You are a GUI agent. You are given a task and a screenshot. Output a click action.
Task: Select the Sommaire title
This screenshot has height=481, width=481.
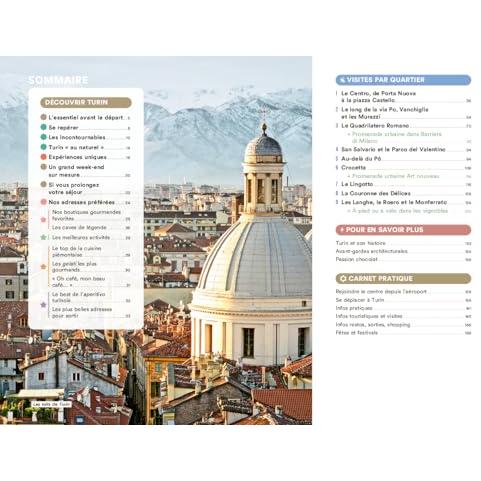[58, 80]
